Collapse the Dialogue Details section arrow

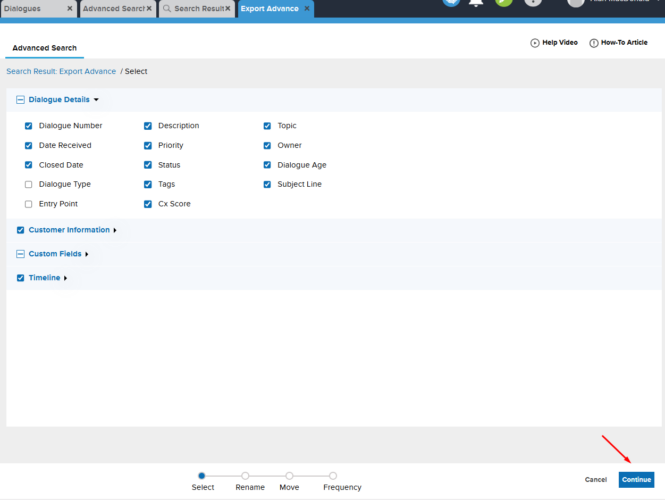point(96,100)
